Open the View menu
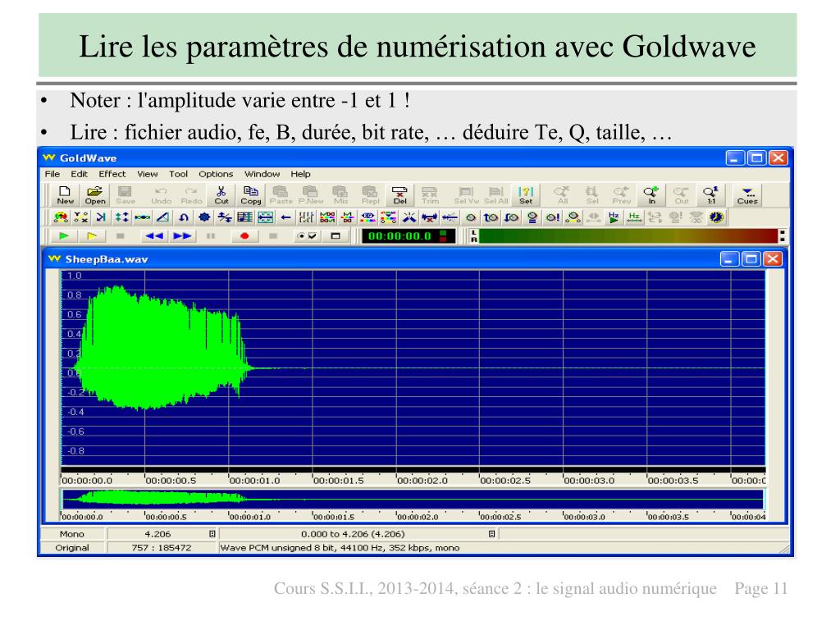 [148, 174]
